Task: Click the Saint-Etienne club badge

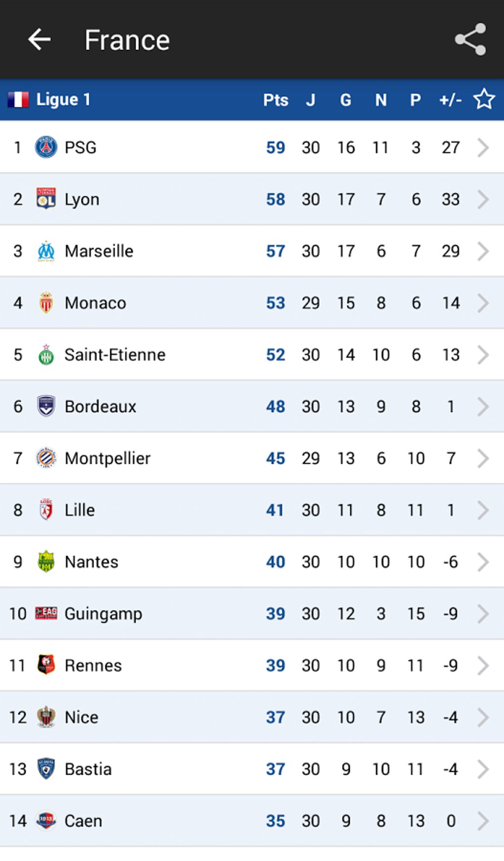Action: point(46,355)
